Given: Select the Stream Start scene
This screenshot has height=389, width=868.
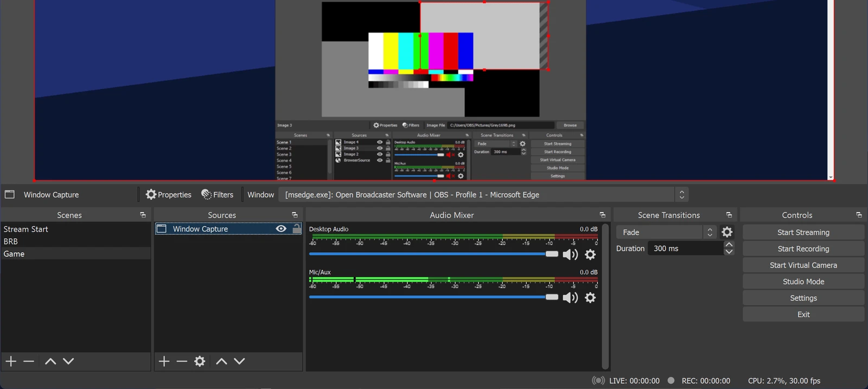Looking at the screenshot, I should (75, 229).
